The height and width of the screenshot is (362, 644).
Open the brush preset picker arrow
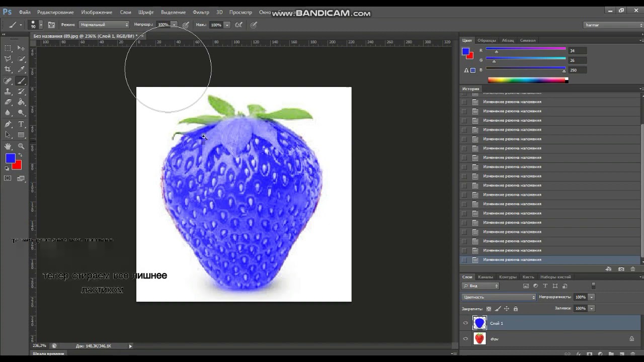pyautogui.click(x=41, y=25)
